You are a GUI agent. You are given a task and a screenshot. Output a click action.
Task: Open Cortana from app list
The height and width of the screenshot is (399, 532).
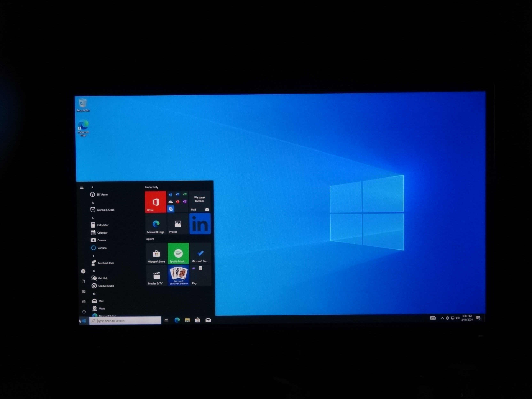pos(99,248)
